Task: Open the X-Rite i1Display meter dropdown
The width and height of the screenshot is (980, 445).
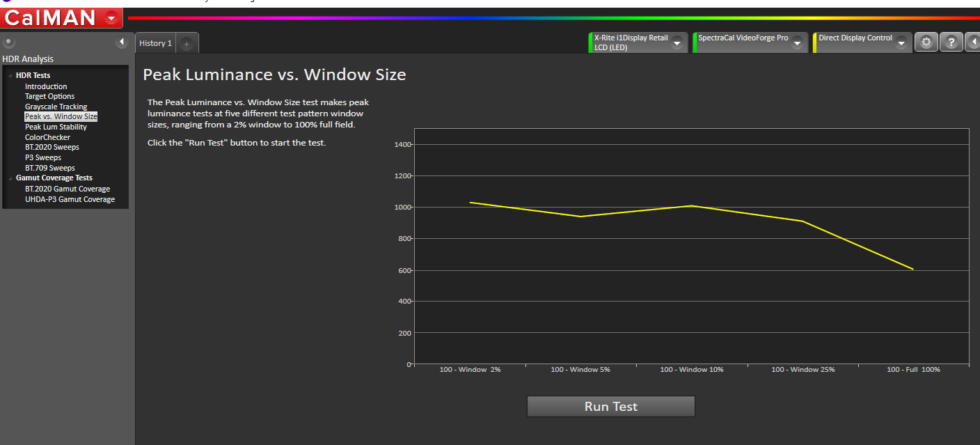Action: click(x=677, y=42)
